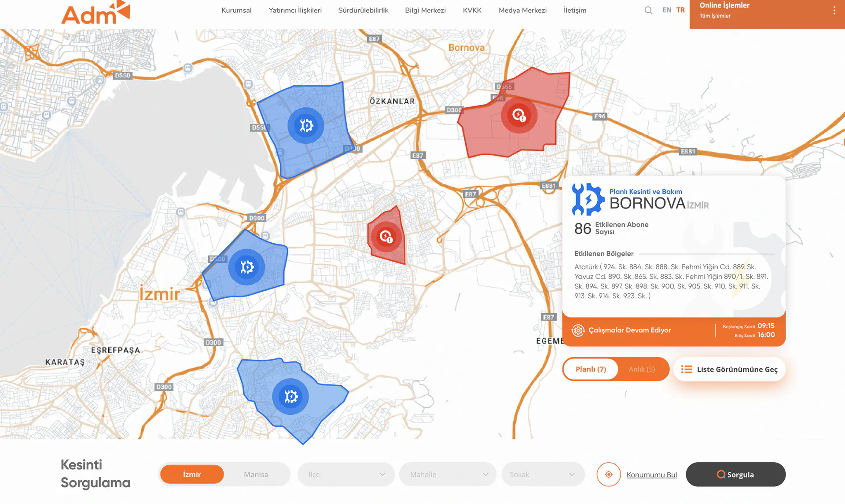
Task: Open the Mahalle dropdown
Action: tap(448, 475)
